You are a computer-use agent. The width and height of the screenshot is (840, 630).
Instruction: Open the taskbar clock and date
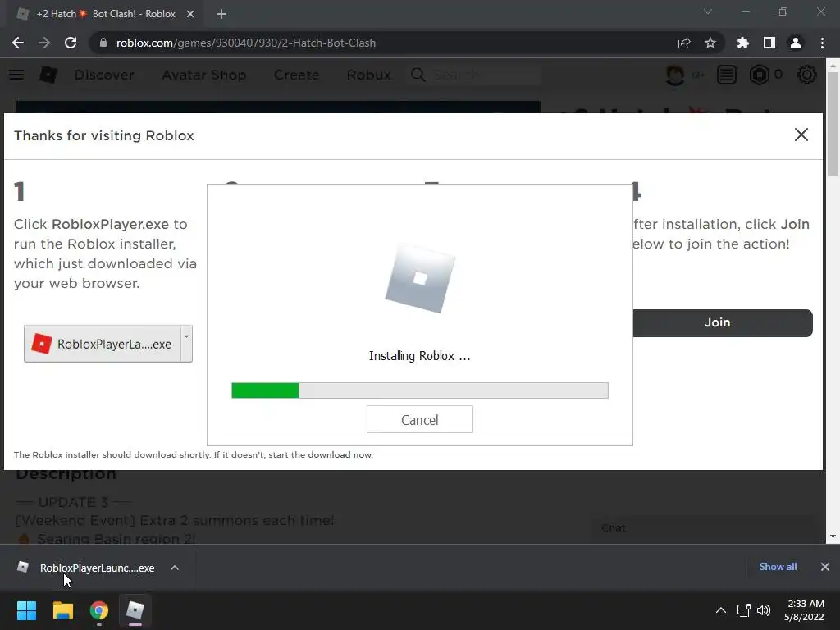pyautogui.click(x=804, y=610)
